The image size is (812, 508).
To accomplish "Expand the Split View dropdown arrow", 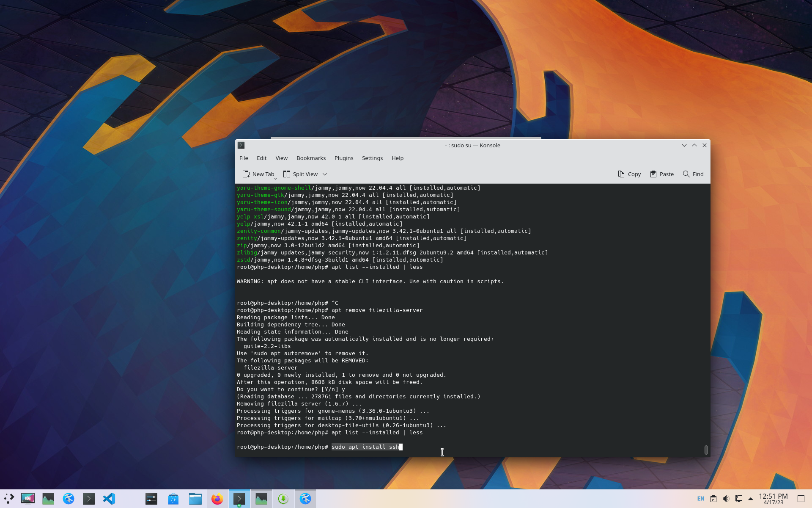I will click(325, 174).
